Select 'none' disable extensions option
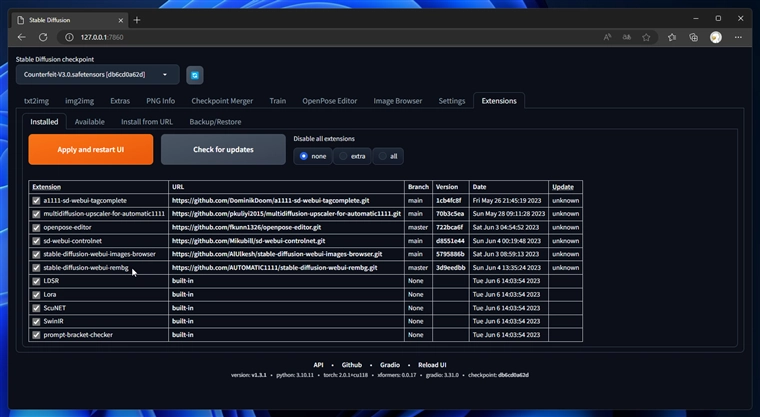The height and width of the screenshot is (417, 760). click(313, 156)
